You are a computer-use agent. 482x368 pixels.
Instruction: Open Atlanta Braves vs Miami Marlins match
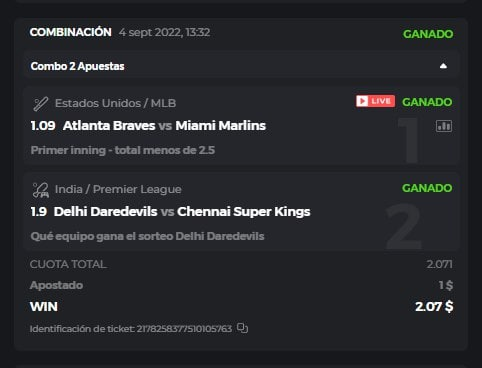(x=164, y=126)
